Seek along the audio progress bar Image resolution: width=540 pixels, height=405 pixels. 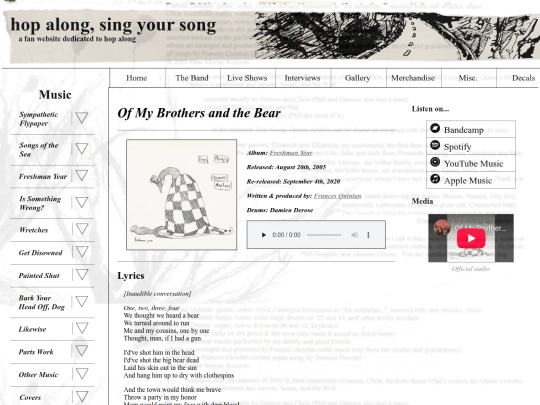pyautogui.click(x=324, y=235)
